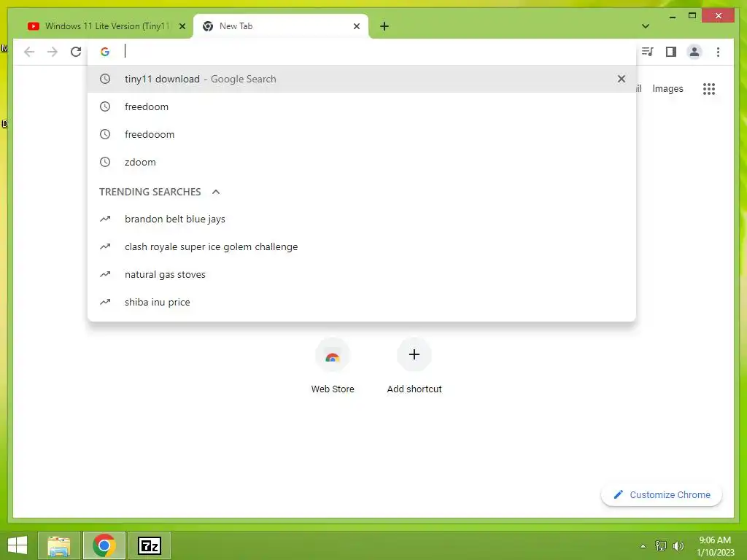The height and width of the screenshot is (560, 747).
Task: Click the Customize Chrome button
Action: pyautogui.click(x=662, y=495)
